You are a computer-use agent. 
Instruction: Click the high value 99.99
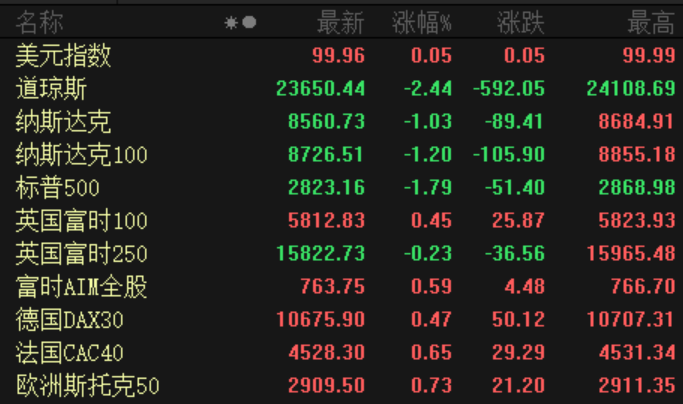click(x=649, y=56)
